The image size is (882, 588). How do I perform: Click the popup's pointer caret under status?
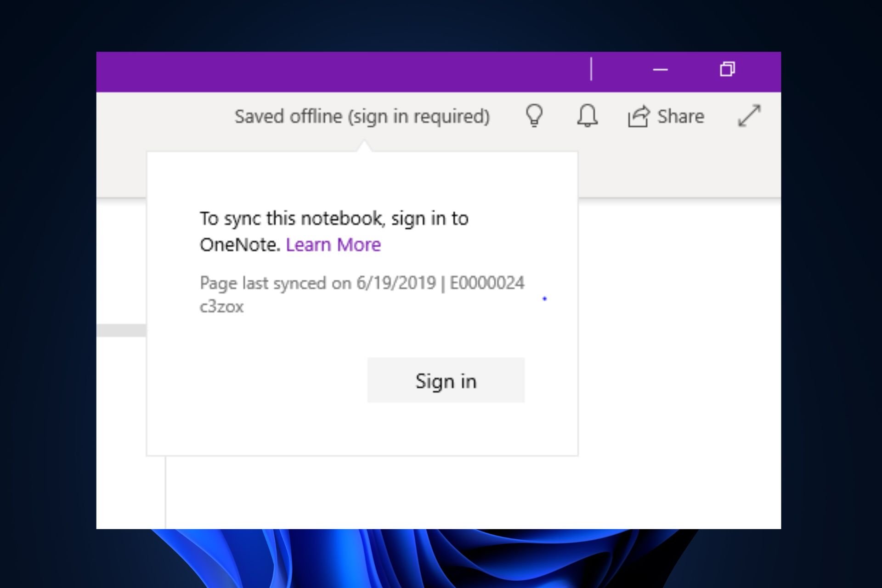point(365,147)
